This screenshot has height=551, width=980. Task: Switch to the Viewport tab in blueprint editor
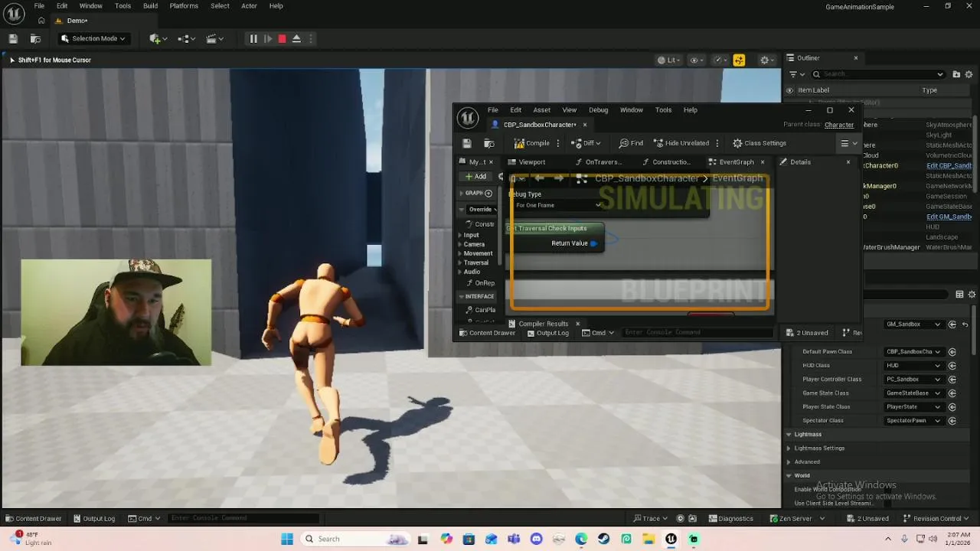(526, 161)
